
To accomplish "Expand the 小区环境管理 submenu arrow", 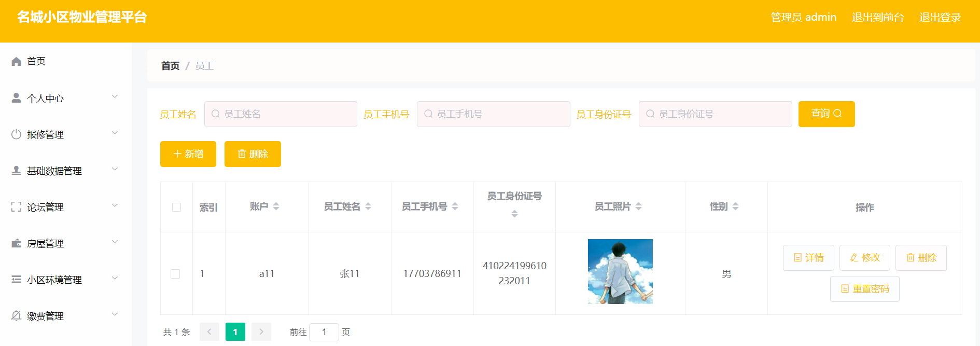I will point(115,278).
